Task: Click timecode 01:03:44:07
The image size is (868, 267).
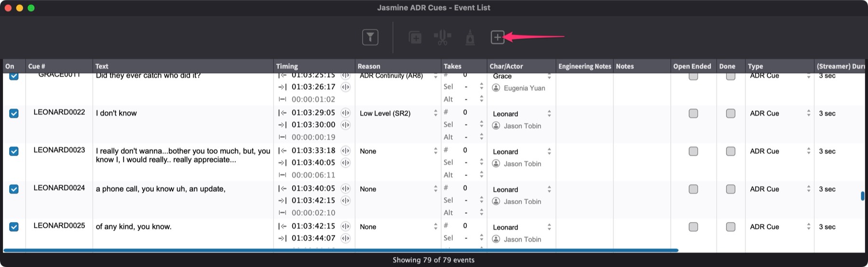Action: [x=313, y=238]
